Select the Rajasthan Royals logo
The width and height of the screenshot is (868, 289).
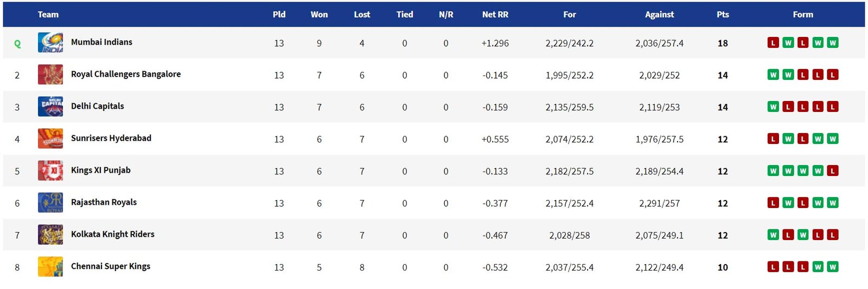(x=50, y=203)
